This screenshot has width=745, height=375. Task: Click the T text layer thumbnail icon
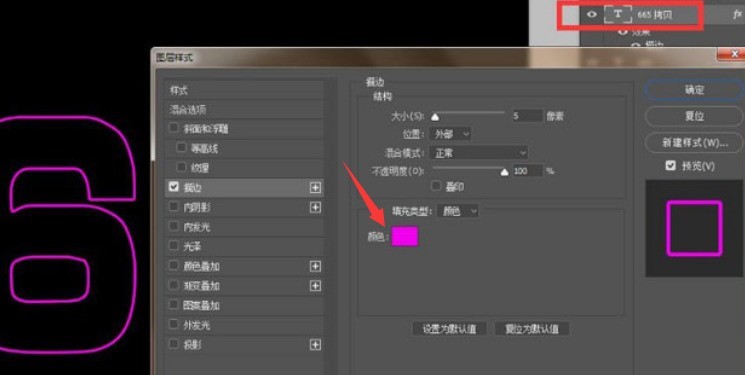point(617,15)
